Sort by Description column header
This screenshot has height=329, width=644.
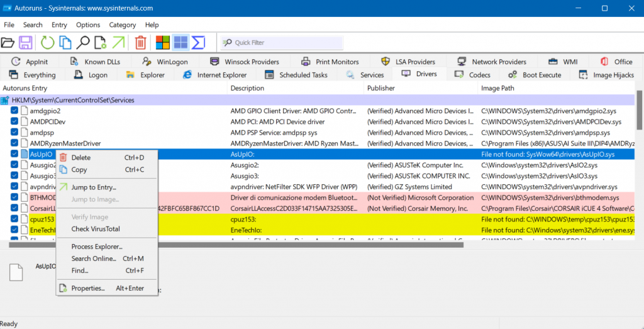pyautogui.click(x=296, y=88)
